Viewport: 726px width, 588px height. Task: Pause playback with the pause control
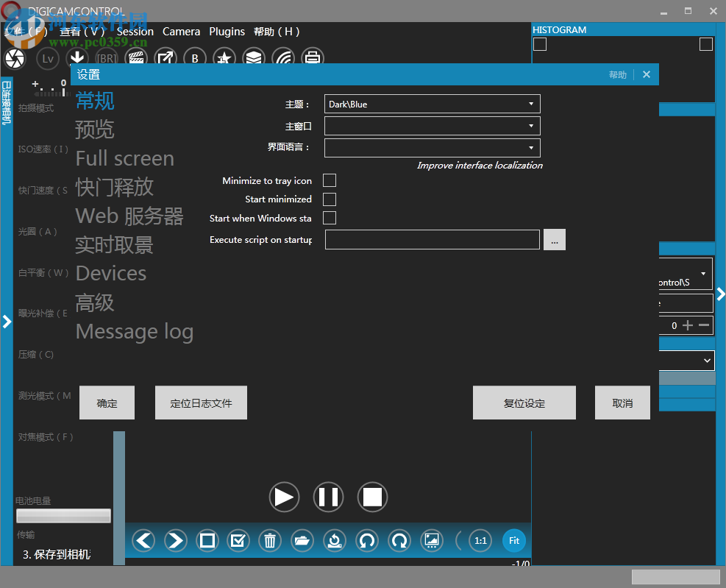328,497
